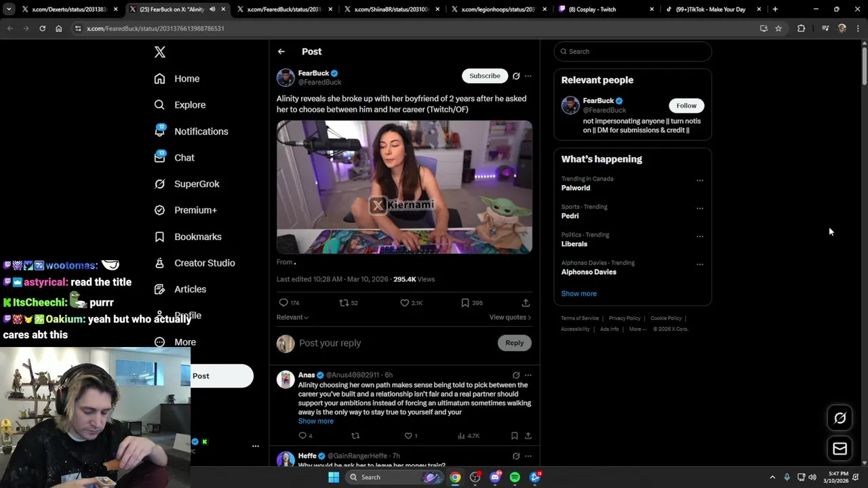Click Grok icon on Anas's reply
This screenshot has height=488, width=868.
[516, 375]
